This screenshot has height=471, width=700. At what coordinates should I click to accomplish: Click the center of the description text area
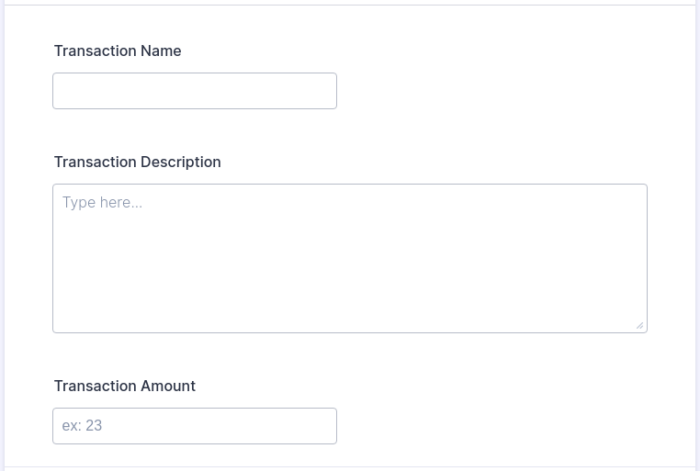(x=349, y=258)
